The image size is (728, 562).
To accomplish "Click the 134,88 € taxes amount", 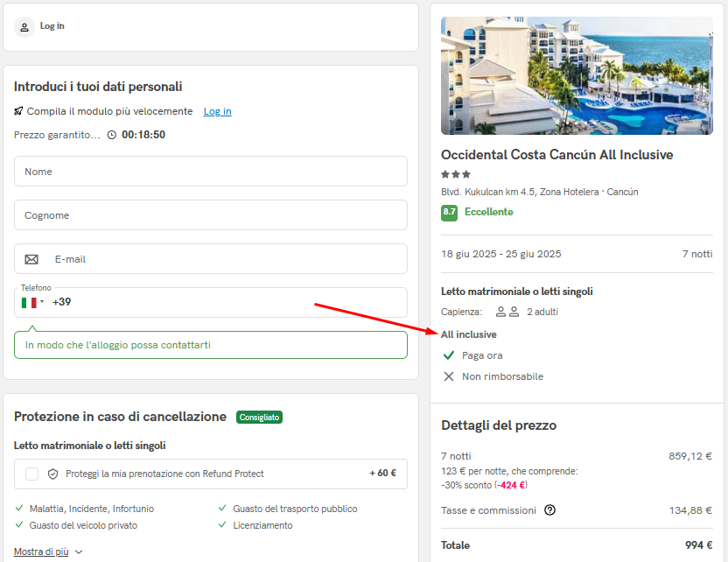I will pos(690,510).
